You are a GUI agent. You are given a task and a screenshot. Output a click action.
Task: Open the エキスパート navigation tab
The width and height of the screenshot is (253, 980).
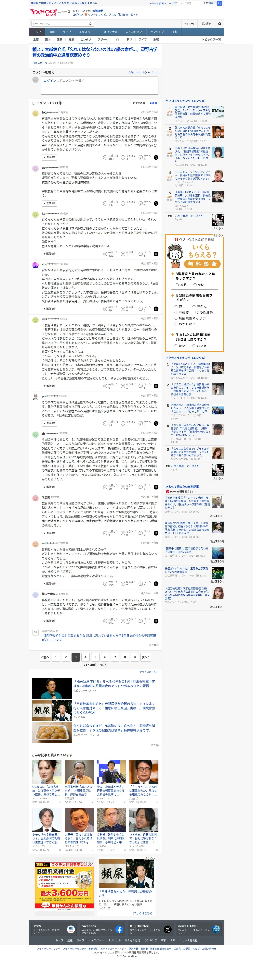tap(87, 32)
